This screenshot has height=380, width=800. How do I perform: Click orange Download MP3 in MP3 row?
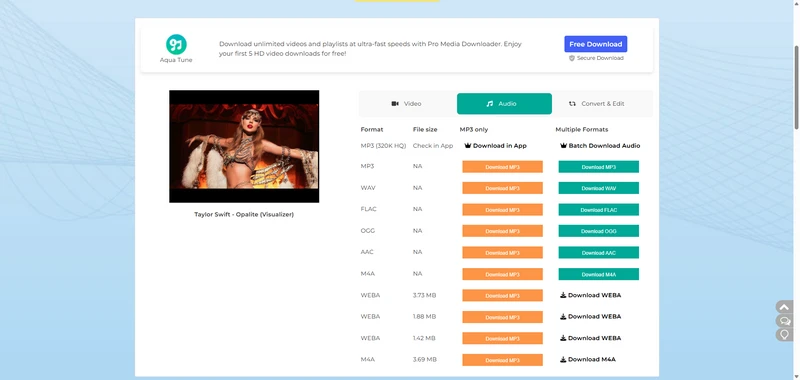point(503,167)
